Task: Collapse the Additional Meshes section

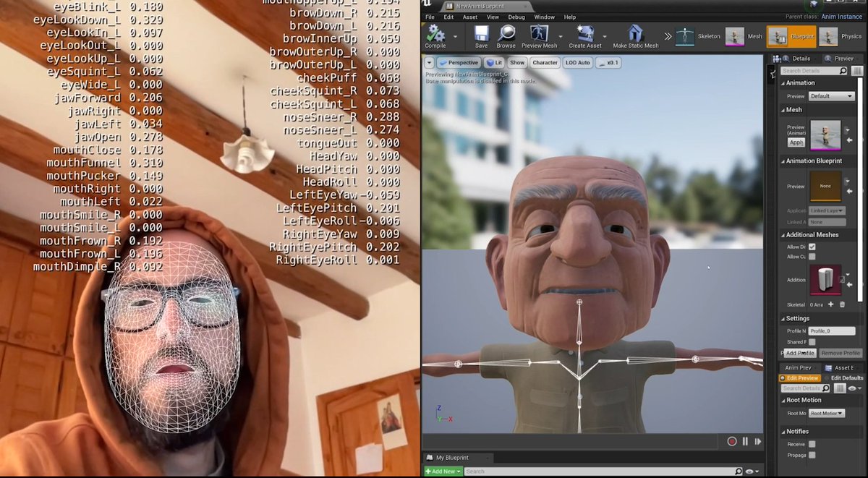Action: tap(782, 235)
